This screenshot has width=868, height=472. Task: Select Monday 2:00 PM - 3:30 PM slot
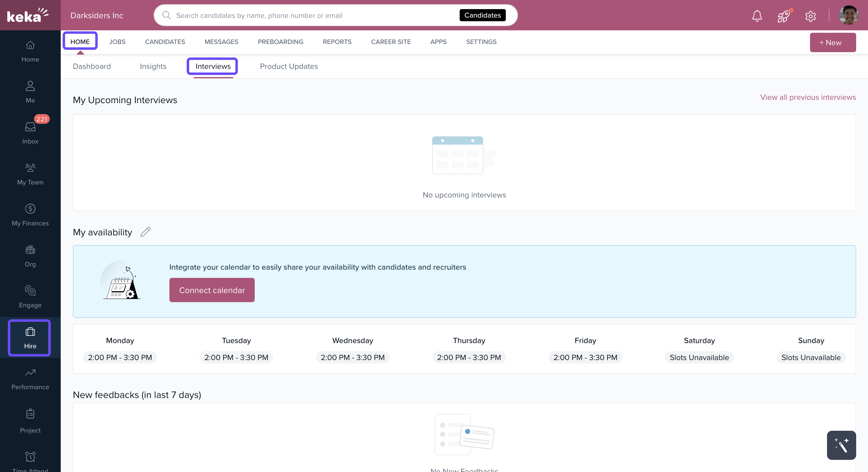120,358
